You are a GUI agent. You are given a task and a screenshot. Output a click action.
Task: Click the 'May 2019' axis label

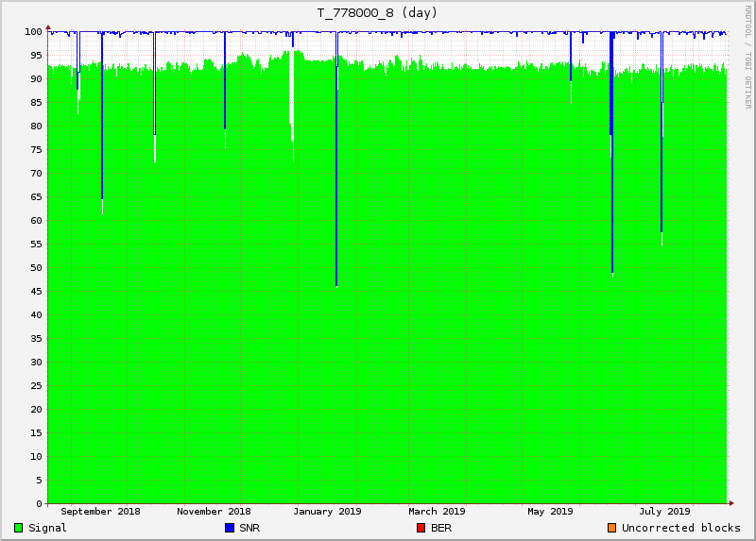tap(550, 511)
